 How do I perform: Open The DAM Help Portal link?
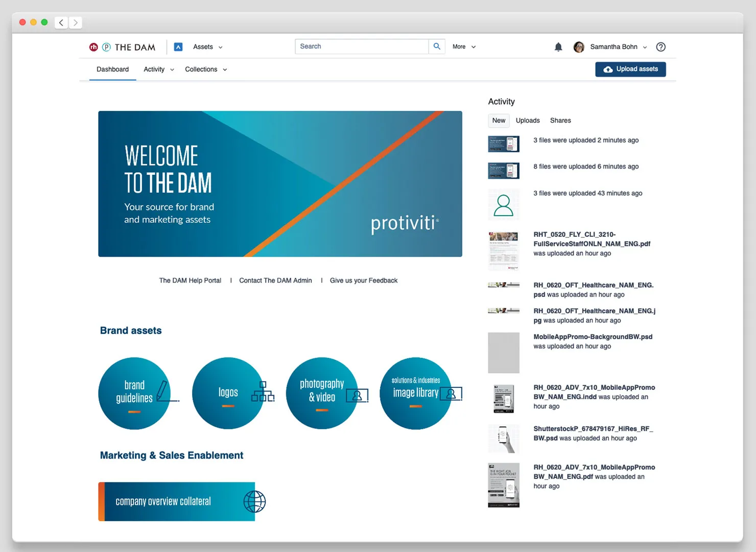(x=190, y=281)
